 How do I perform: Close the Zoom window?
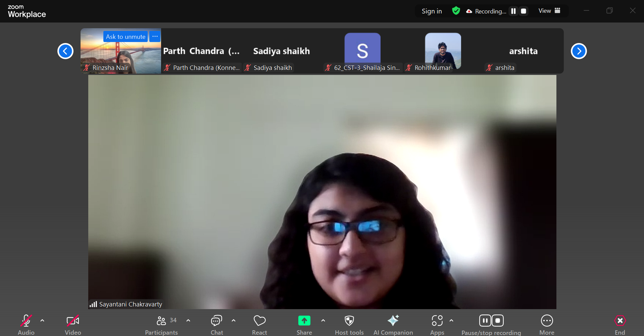tap(633, 11)
